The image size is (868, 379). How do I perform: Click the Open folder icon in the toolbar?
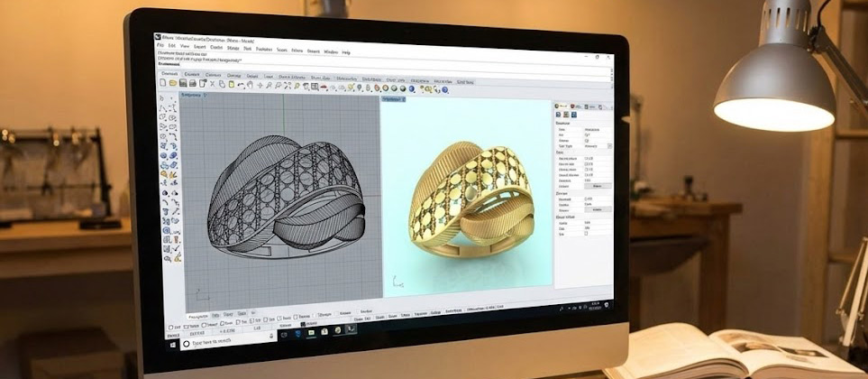pyautogui.click(x=173, y=83)
